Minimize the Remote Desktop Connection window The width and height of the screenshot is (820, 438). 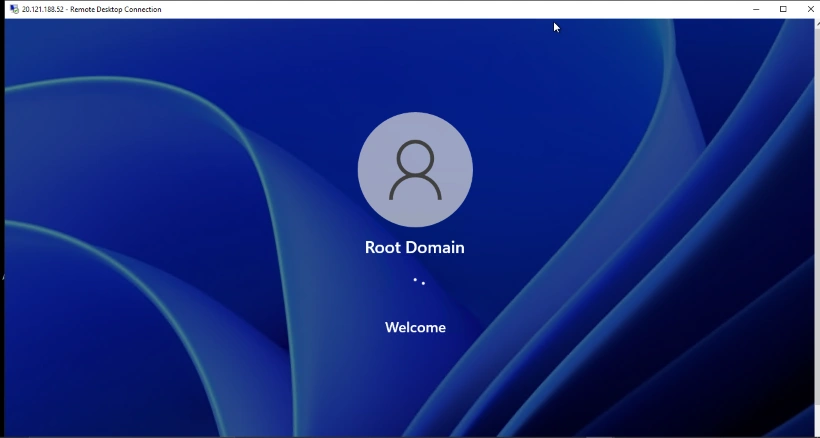[756, 9]
